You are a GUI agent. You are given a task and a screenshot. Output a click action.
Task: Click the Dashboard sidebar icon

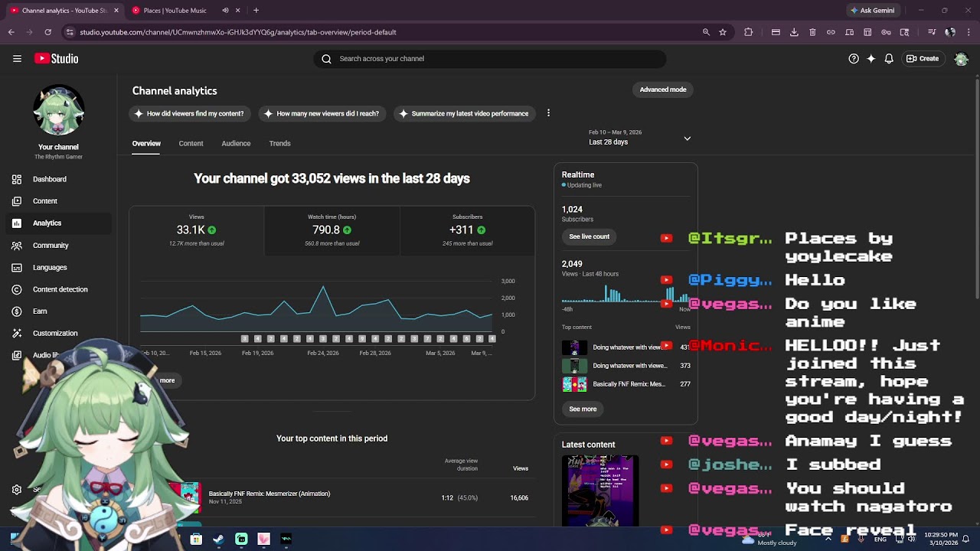click(x=17, y=179)
